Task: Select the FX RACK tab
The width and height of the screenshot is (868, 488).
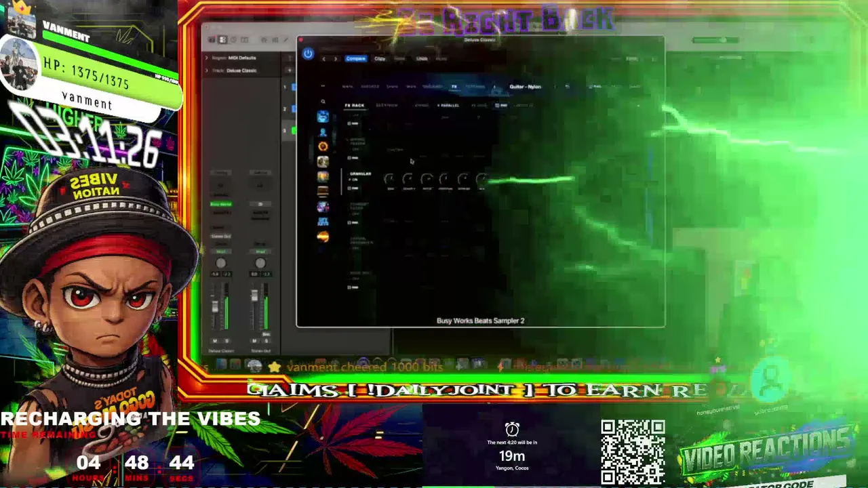Action: [355, 106]
